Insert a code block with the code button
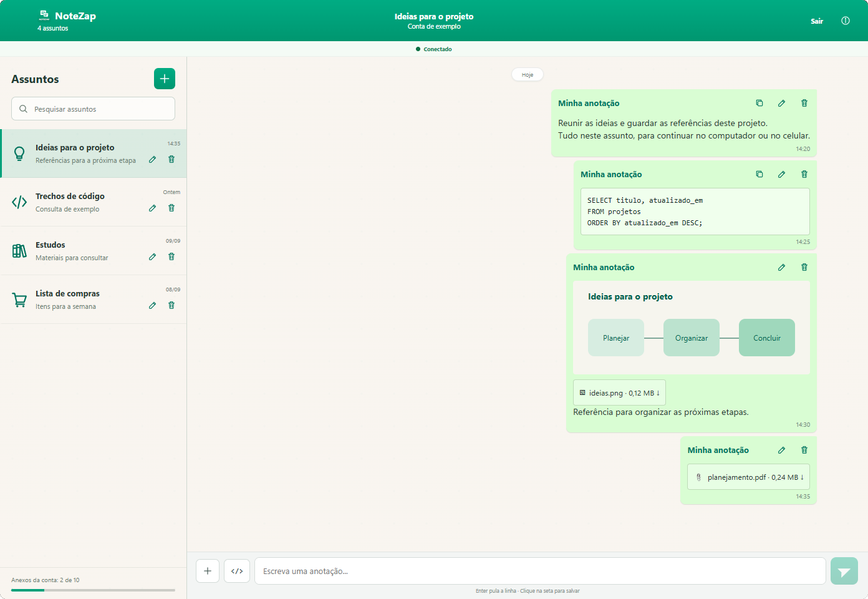 (x=237, y=571)
